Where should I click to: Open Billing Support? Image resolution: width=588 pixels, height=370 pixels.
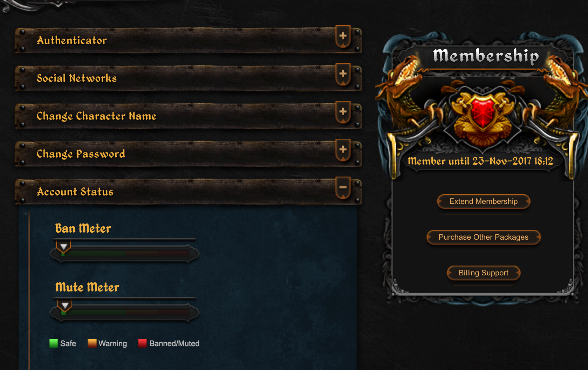(484, 273)
